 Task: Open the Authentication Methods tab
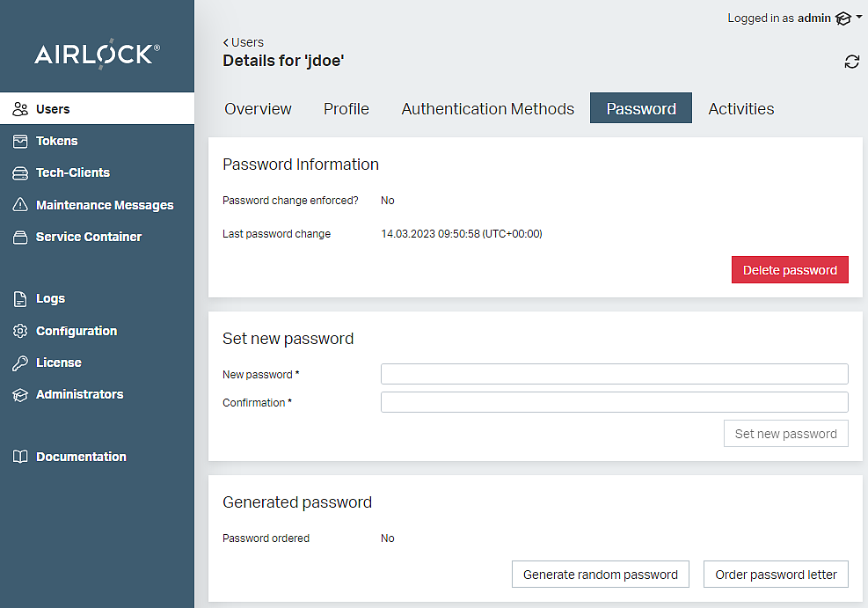point(487,109)
